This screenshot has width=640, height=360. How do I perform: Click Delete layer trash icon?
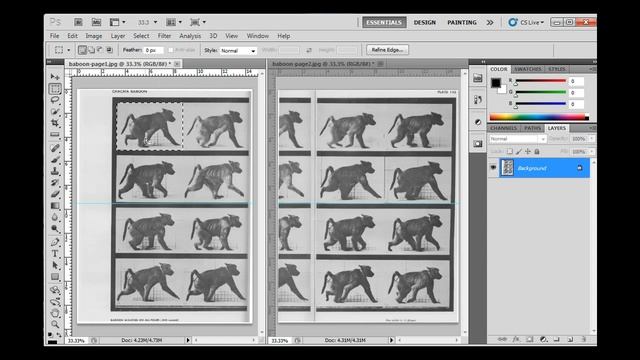pyautogui.click(x=584, y=339)
